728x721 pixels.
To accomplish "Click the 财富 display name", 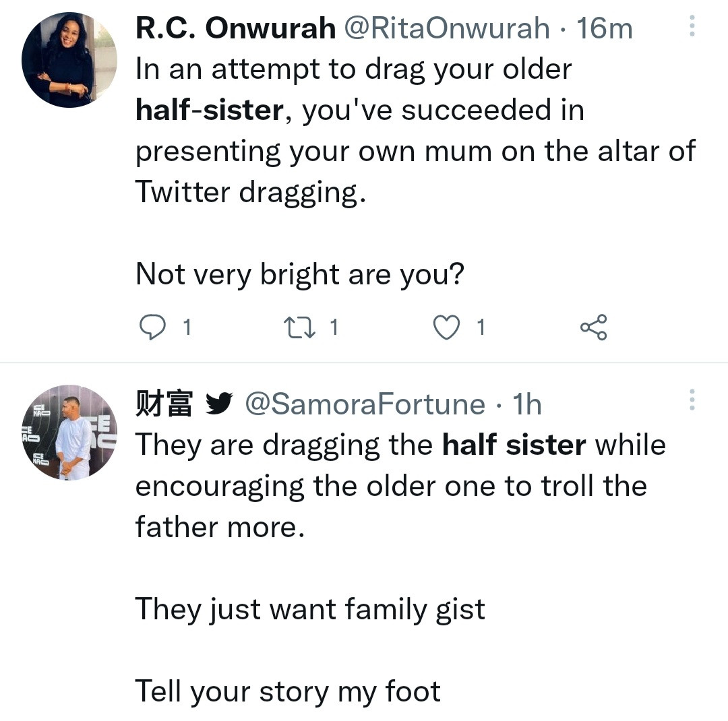I will click(164, 404).
